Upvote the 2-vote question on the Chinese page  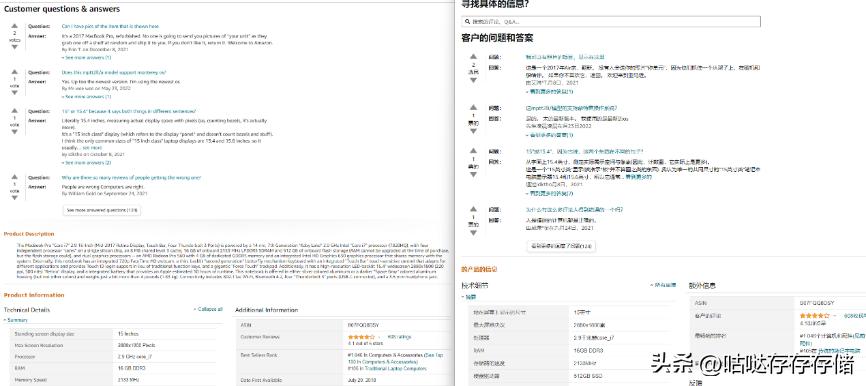[x=473, y=57]
